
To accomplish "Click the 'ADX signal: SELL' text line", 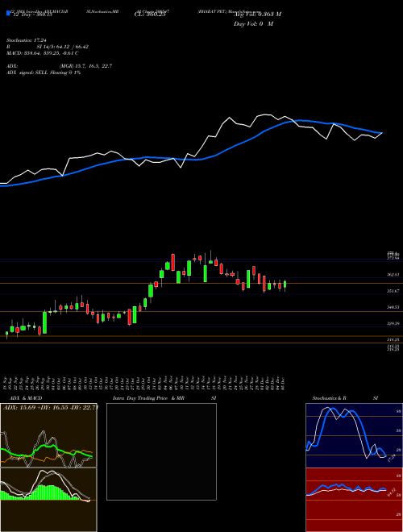I will pos(43,73).
